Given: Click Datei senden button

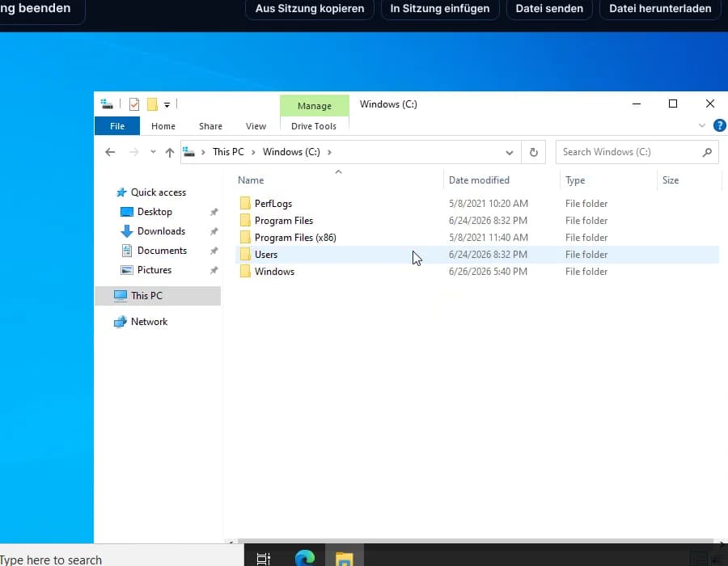Looking at the screenshot, I should pos(549,8).
